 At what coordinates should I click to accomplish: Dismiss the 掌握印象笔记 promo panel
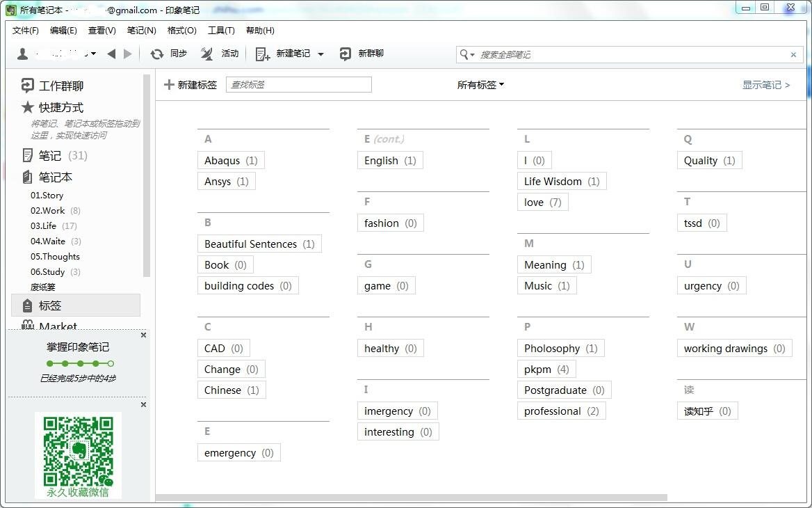[143, 335]
